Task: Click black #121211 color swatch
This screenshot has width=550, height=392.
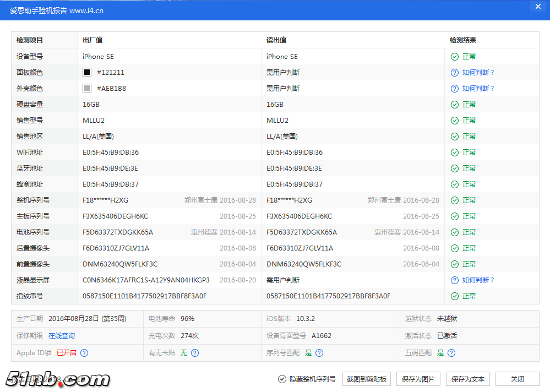Action: click(87, 73)
